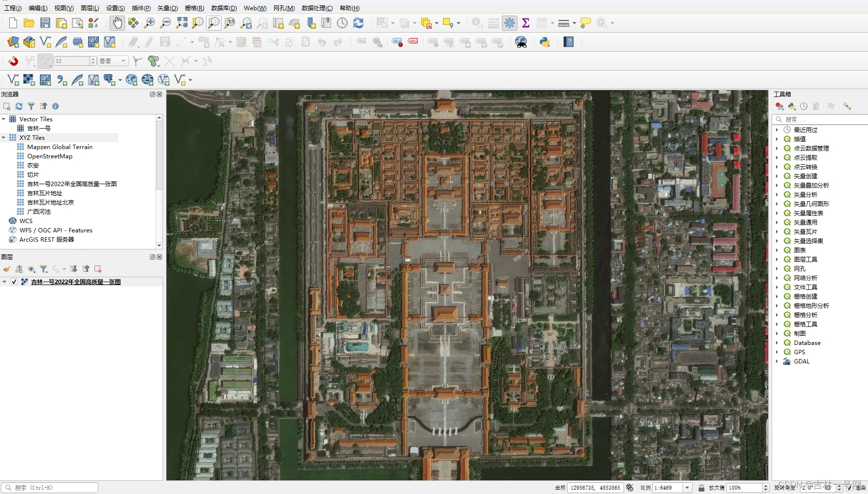Select 广西河池 in browser tree
The height and width of the screenshot is (494, 868).
coord(39,212)
